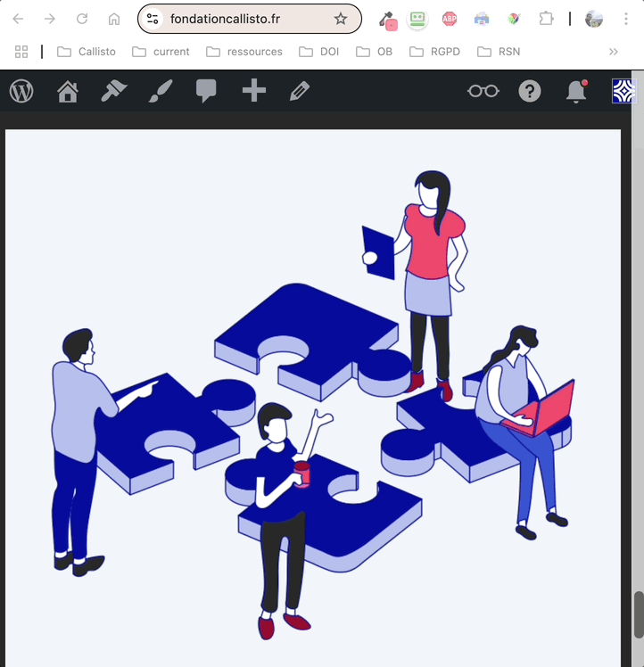The height and width of the screenshot is (667, 644).
Task: Open the WordPress logo menu
Action: [x=21, y=91]
